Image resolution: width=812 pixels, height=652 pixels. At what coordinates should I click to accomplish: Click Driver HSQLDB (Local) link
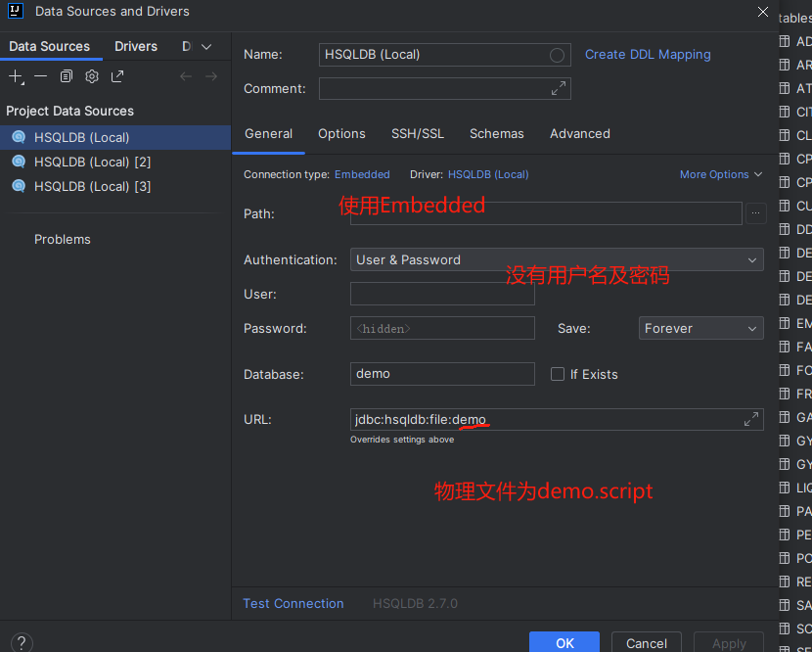click(x=488, y=174)
